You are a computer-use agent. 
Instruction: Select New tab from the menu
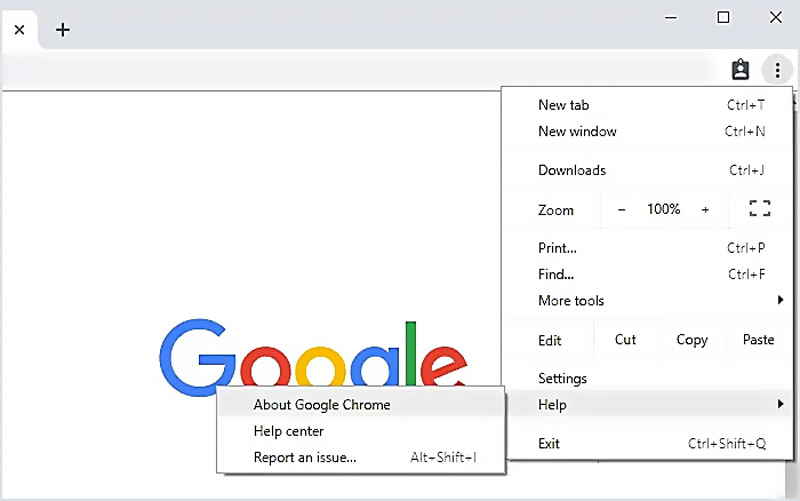click(564, 105)
